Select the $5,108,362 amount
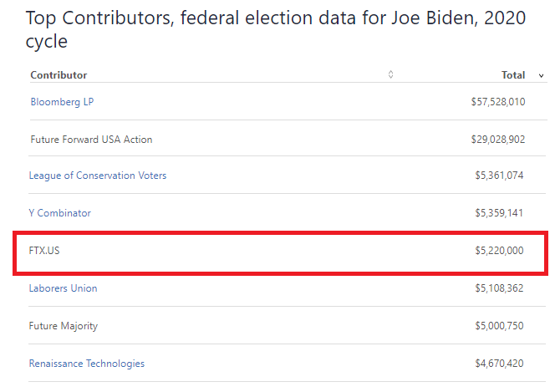Screen dimensions: 555x392 499,288
